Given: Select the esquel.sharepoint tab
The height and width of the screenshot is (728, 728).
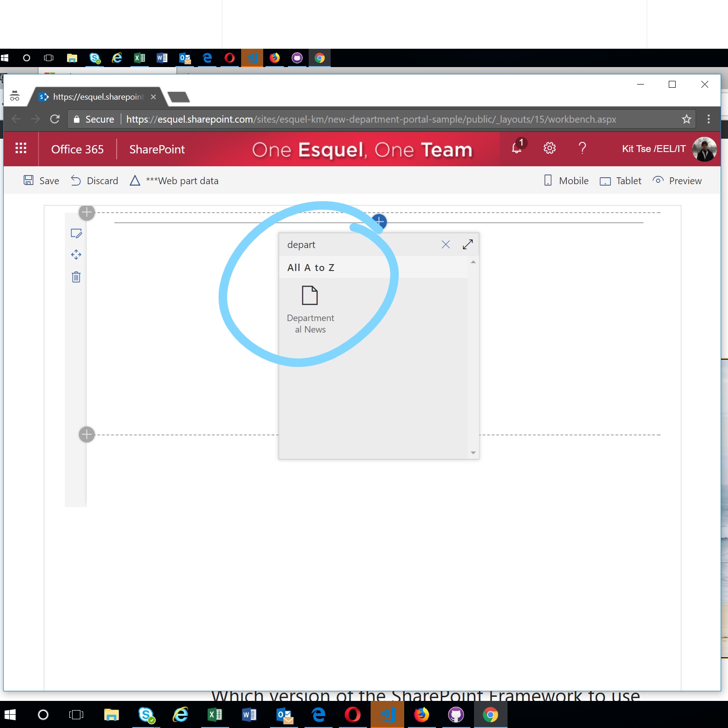Looking at the screenshot, I should 98,97.
